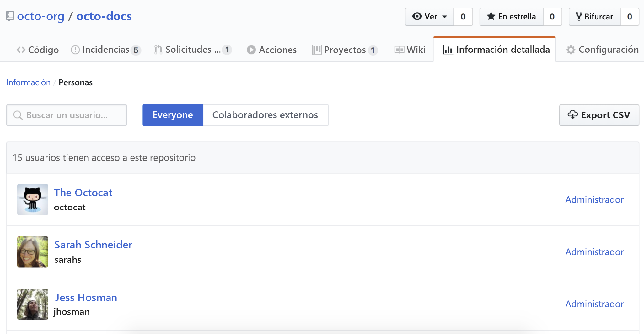Go back via the Información breadcrumb
The image size is (644, 334).
click(x=28, y=82)
